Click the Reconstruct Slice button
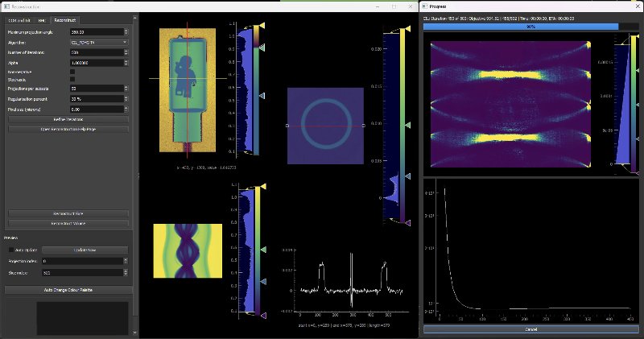 pyautogui.click(x=68, y=213)
